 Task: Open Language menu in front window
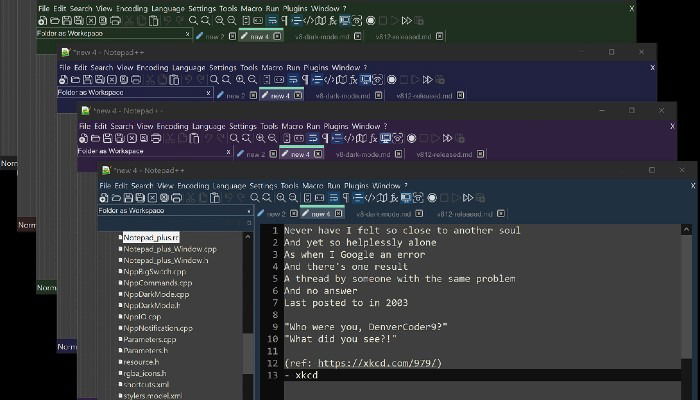(229, 185)
